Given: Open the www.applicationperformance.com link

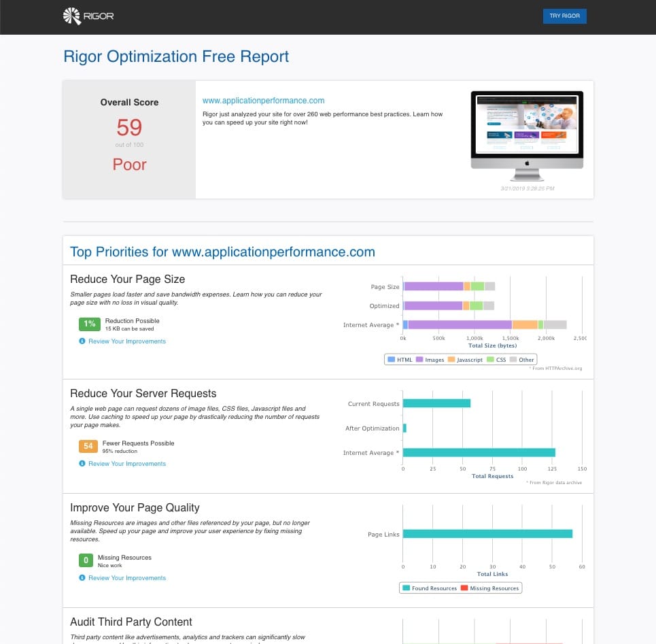Looking at the screenshot, I should 263,101.
